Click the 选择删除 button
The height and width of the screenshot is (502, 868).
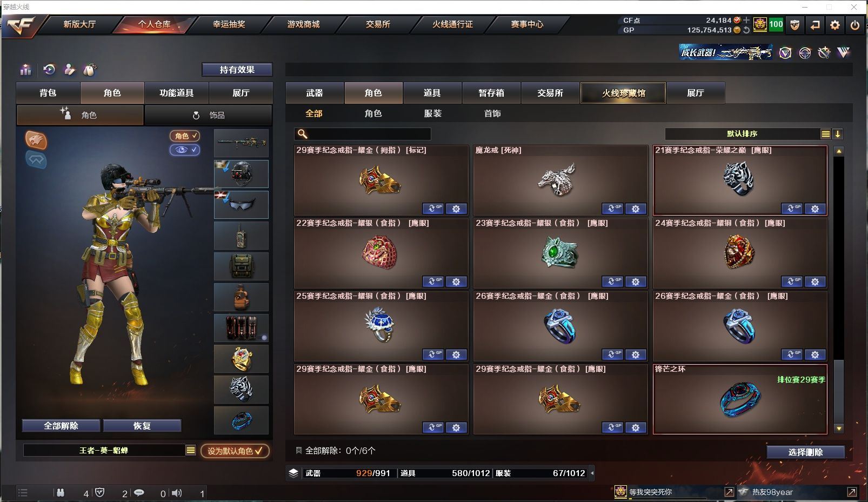(805, 452)
